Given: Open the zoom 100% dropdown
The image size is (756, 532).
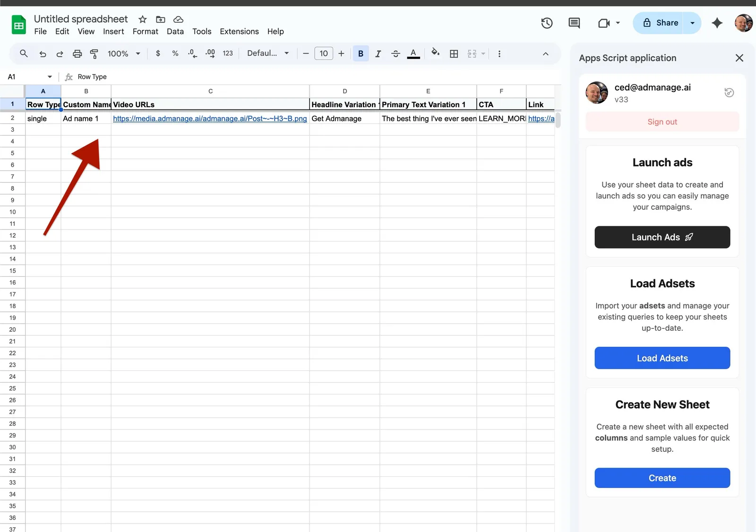Looking at the screenshot, I should coord(124,54).
